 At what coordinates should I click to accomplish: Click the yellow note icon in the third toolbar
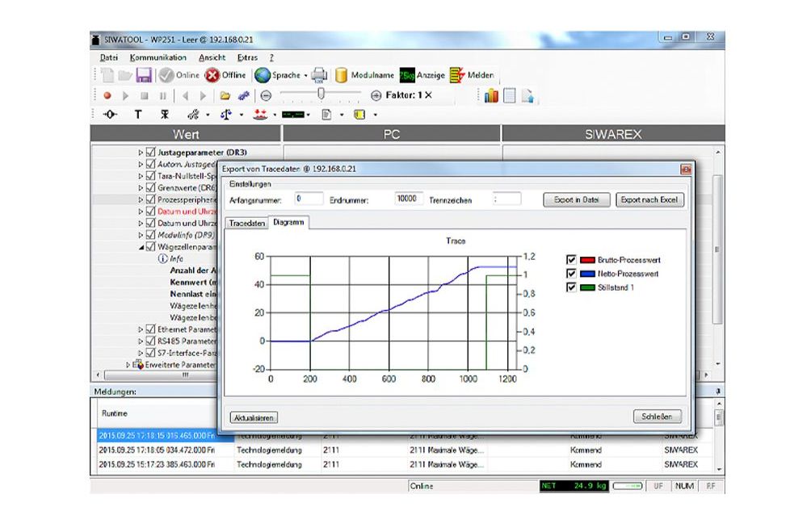[359, 114]
